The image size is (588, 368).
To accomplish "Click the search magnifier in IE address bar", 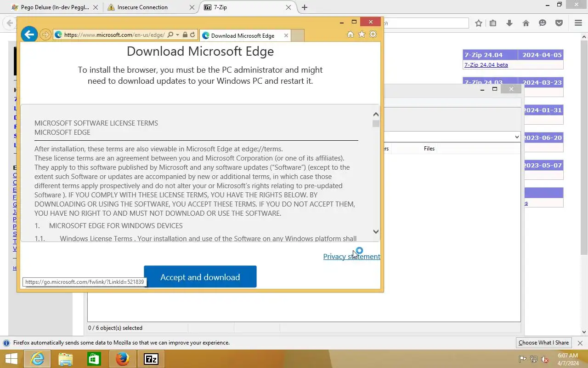I will pos(170,34).
